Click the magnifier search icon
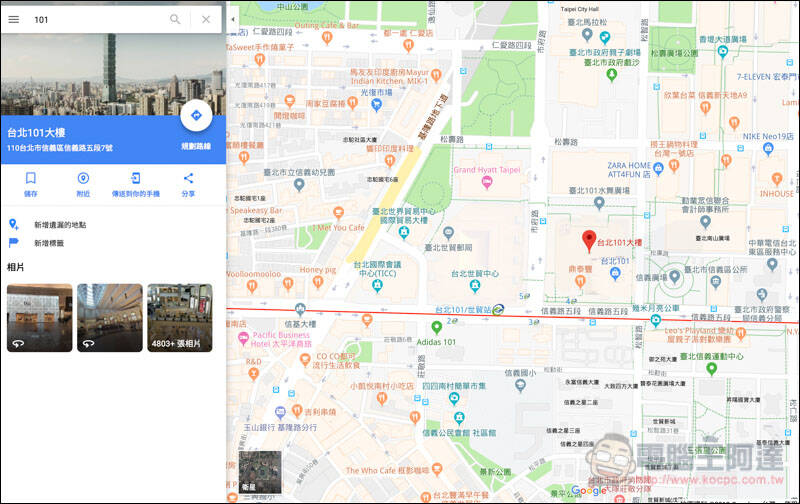This screenshot has height=504, width=800. tap(175, 19)
